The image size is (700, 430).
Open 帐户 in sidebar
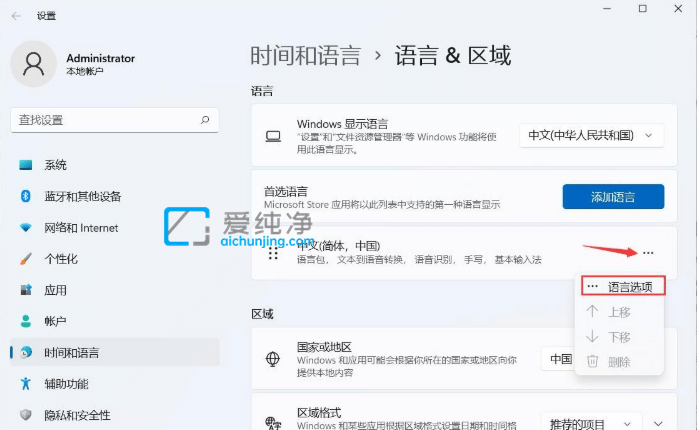115,321
